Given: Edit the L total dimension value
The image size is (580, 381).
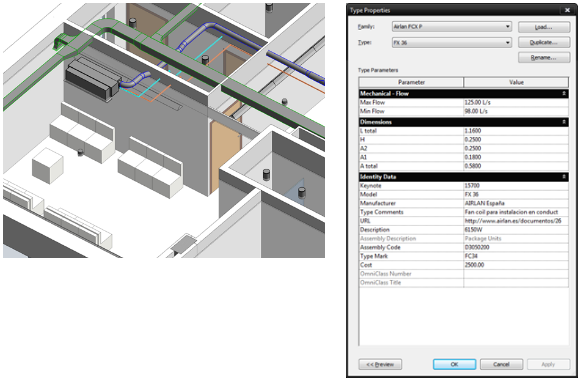Looking at the screenshot, I should click(x=516, y=131).
